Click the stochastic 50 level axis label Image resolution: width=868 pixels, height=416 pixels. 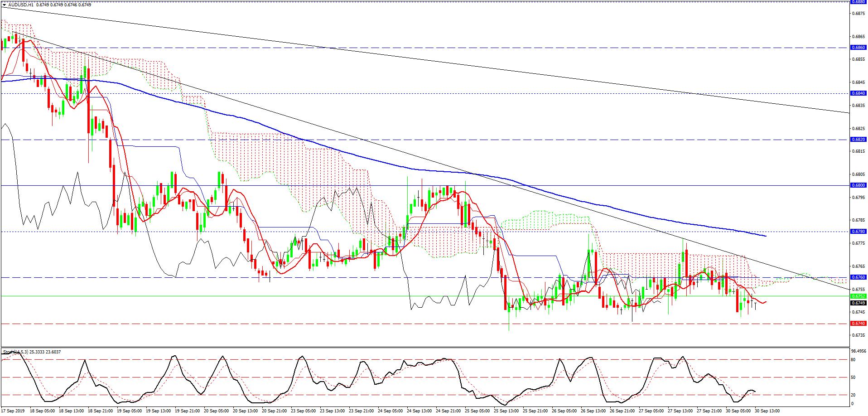pos(853,377)
